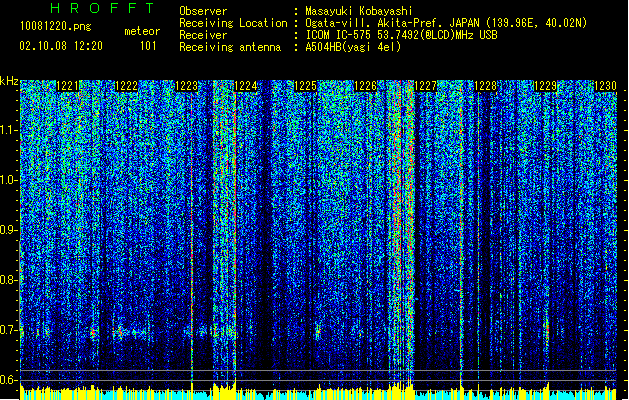The height and width of the screenshot is (400, 629).
Task: Click the 0.8 frequency axis label
Action: (x=9, y=280)
